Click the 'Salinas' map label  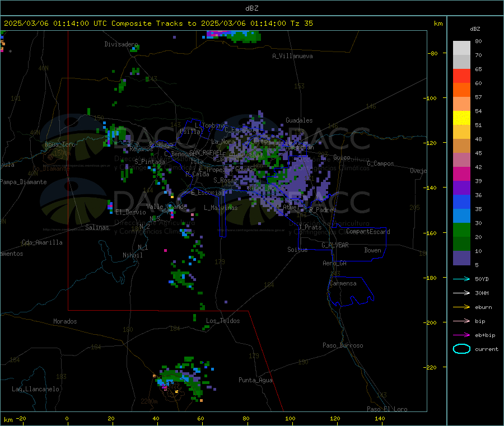[x=97, y=227]
